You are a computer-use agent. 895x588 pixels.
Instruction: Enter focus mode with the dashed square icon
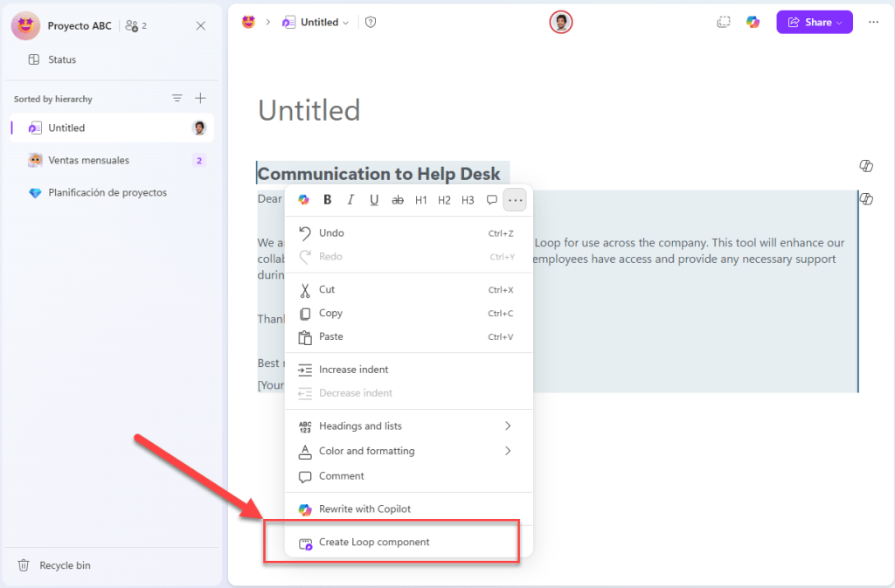coord(724,22)
